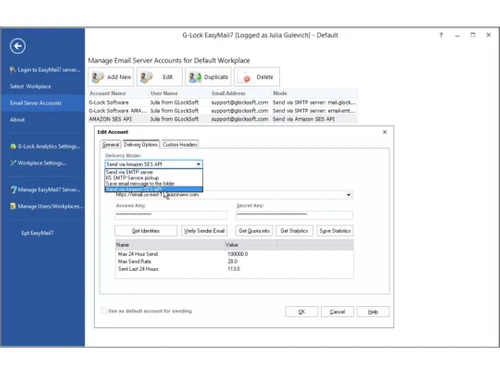
Task: Click the Manage Users/Workplaces icon
Action: tap(13, 206)
